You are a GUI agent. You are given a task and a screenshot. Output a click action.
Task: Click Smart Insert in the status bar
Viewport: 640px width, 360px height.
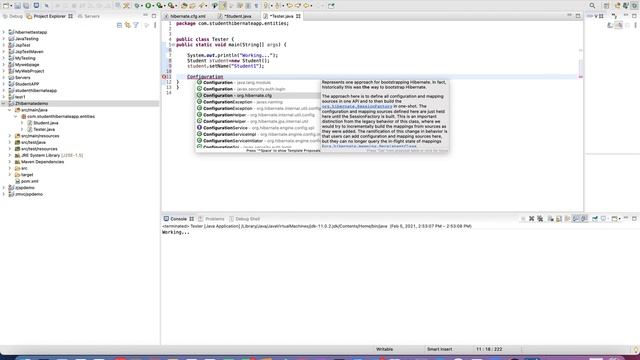pyautogui.click(x=440, y=349)
